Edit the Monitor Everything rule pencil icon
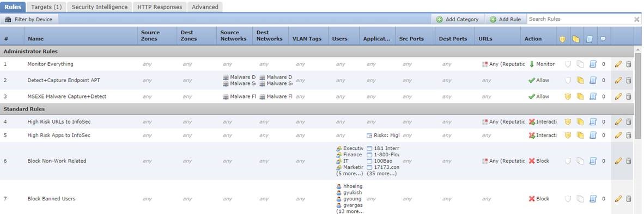The width and height of the screenshot is (644, 214). pos(618,64)
